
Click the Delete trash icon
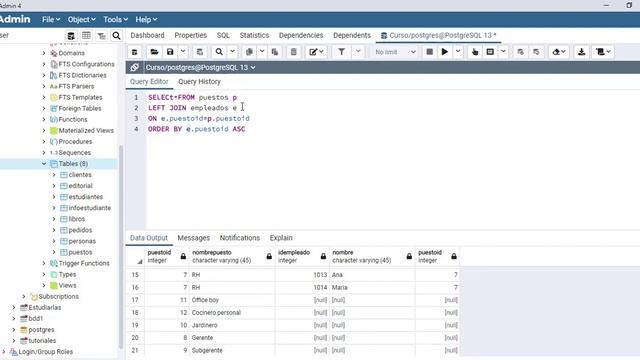point(293,52)
